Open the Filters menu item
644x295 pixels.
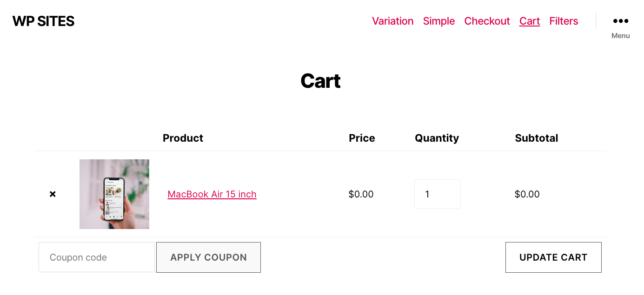pyautogui.click(x=564, y=21)
